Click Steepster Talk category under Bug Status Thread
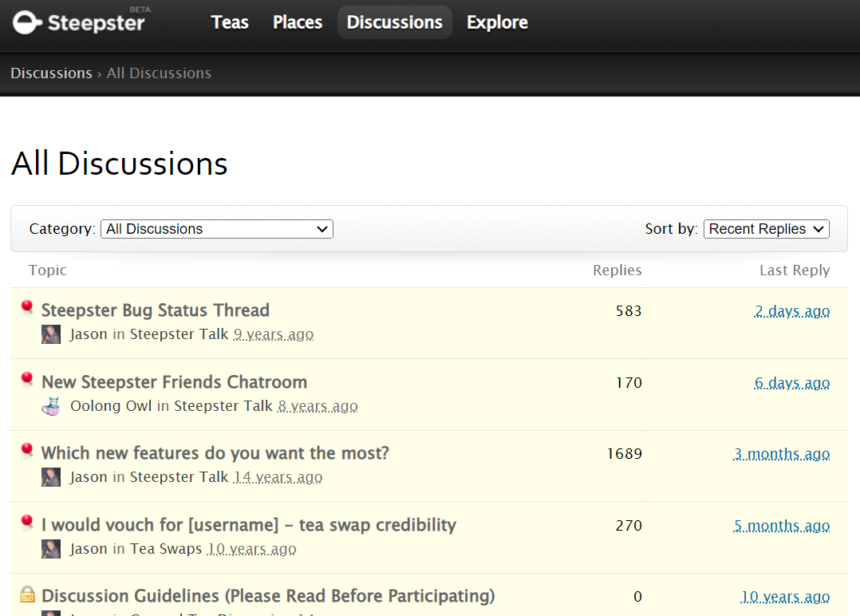Viewport: 860px width, 616px height. [179, 334]
